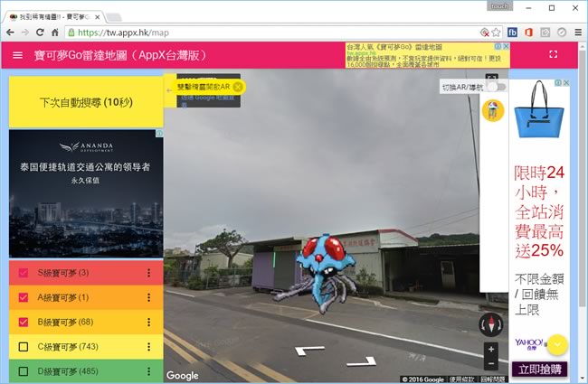Open the Ananda condominium advertisement
Viewport: 588px width, 384px height.
[x=86, y=193]
